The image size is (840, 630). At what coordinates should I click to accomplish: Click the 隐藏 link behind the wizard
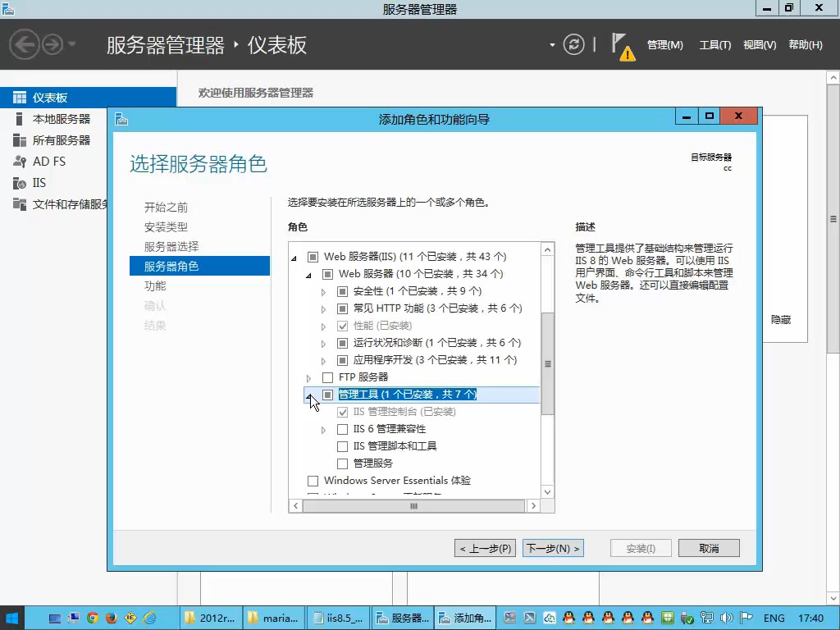[x=781, y=320]
